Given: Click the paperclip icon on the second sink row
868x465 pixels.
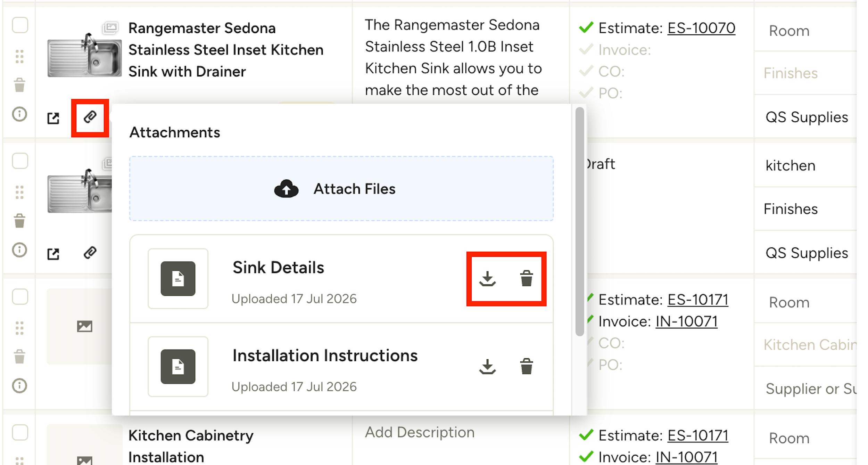Looking at the screenshot, I should 90,253.
